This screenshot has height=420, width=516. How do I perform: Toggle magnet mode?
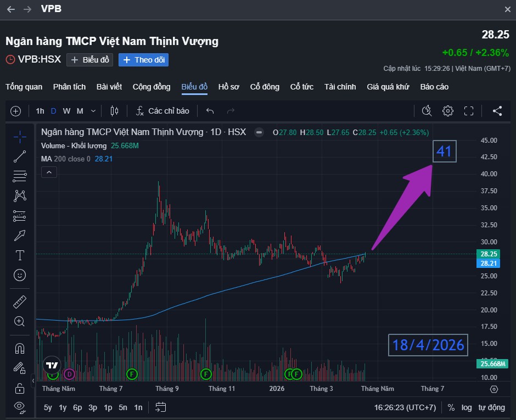coord(20,348)
